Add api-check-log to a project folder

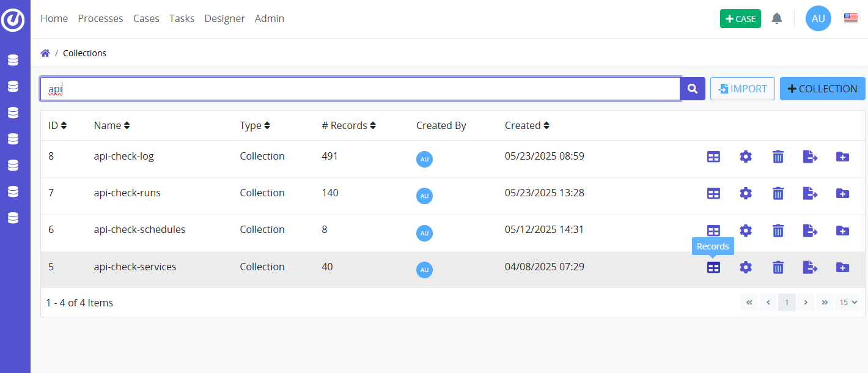(842, 157)
